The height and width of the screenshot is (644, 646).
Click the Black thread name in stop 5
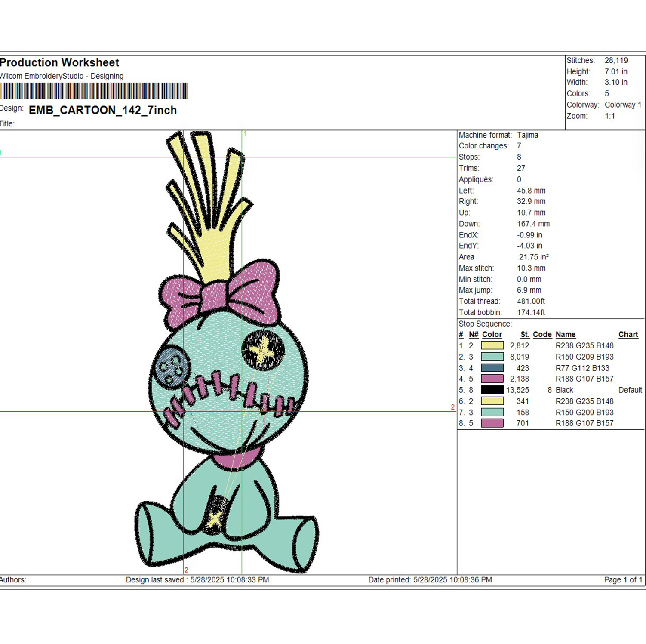[564, 390]
